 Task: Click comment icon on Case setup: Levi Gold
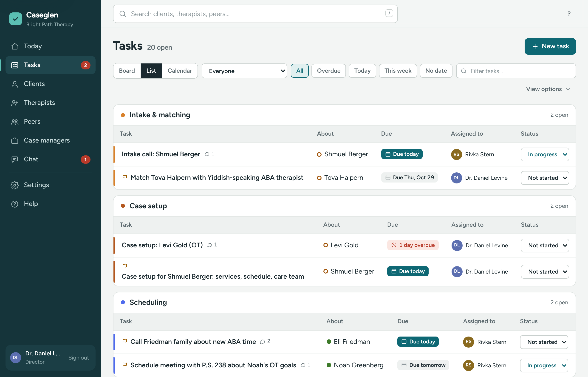[x=210, y=245]
